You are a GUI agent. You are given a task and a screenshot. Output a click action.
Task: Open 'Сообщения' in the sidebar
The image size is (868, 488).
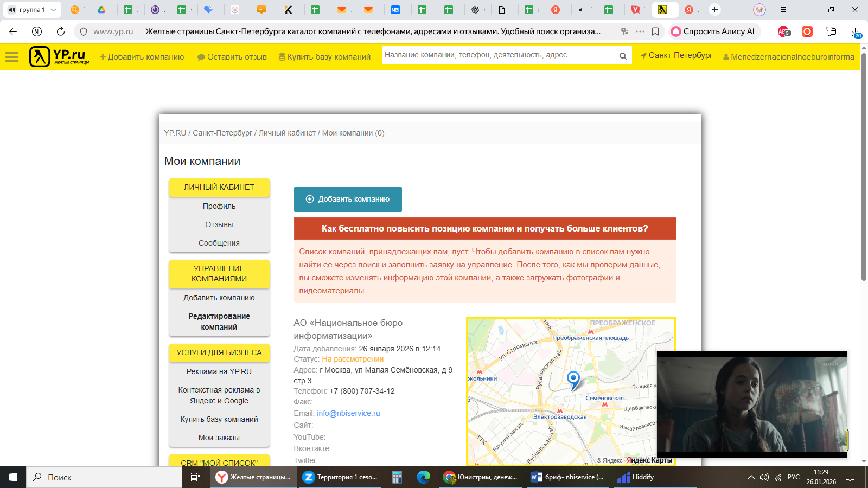click(219, 243)
